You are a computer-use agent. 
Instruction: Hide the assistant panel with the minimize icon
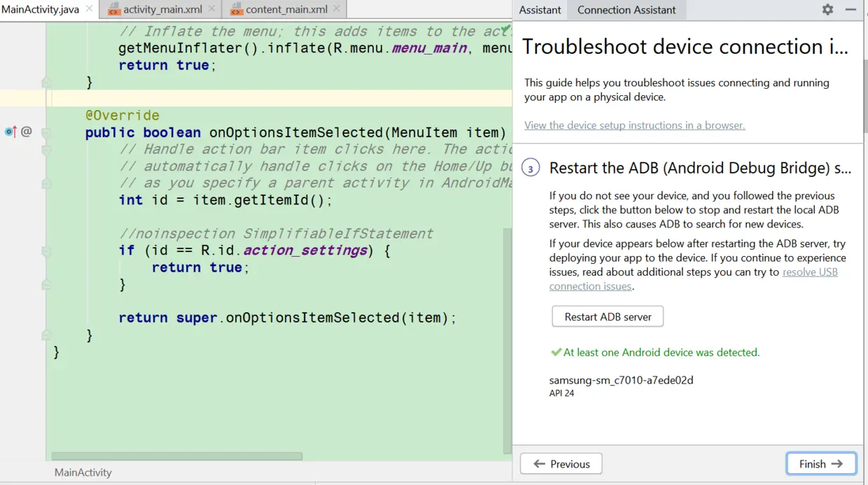click(850, 10)
